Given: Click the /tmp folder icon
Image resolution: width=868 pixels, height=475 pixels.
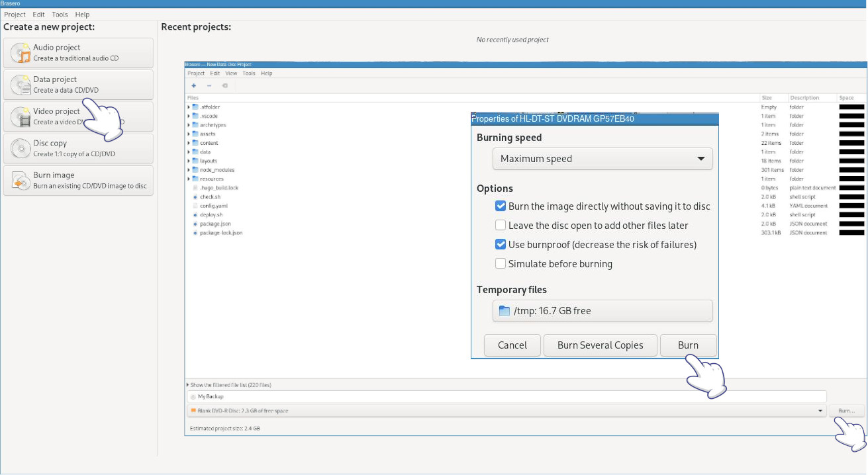Looking at the screenshot, I should tap(505, 311).
